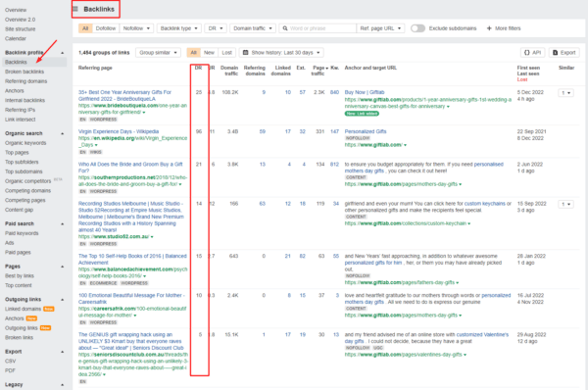Viewport: 588px width, 390px height.
Task: Click the Export file icon
Action: pyautogui.click(x=556, y=53)
